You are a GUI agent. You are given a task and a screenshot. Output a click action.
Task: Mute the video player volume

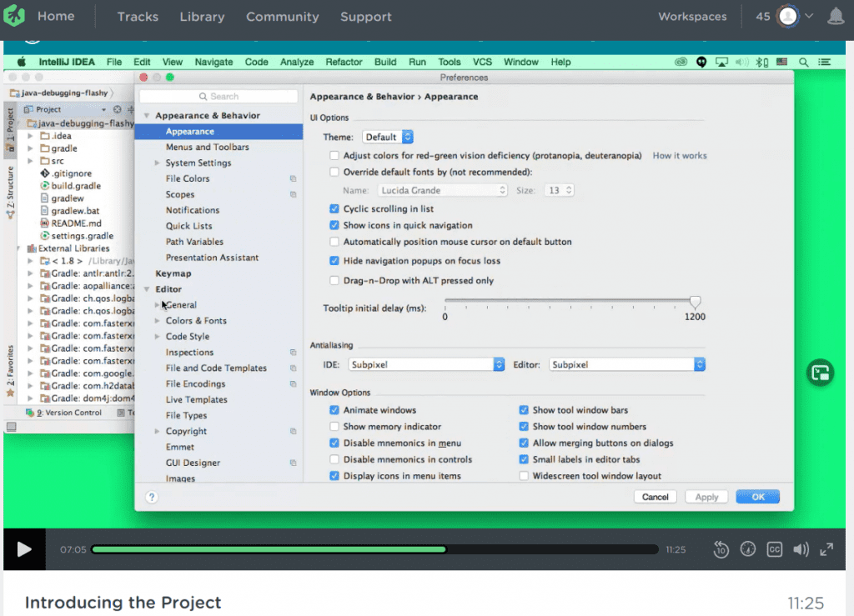click(801, 549)
